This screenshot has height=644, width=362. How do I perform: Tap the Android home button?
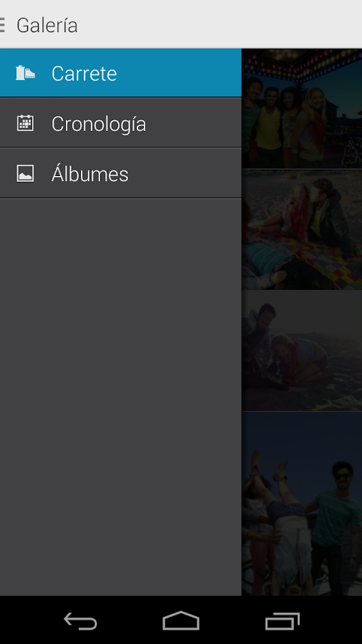coord(180,620)
